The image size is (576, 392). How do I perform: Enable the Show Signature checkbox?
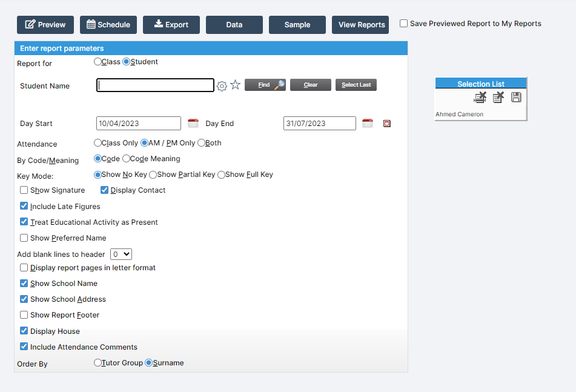pos(24,190)
